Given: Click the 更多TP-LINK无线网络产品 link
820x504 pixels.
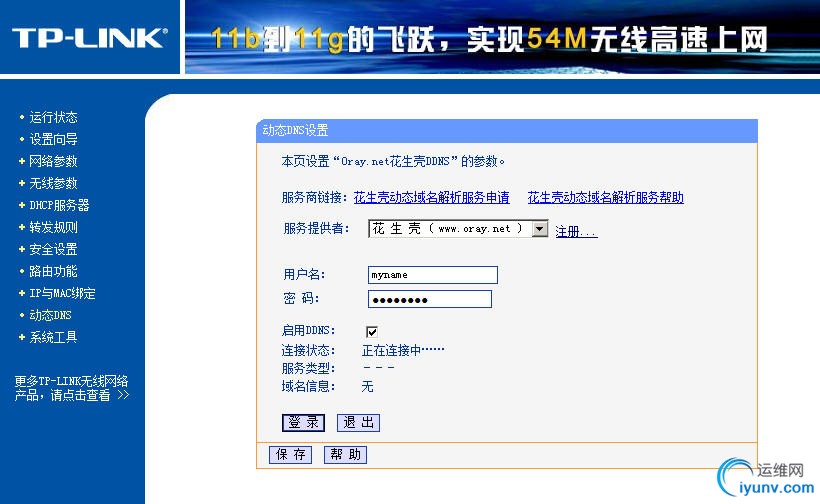Looking at the screenshot, I should [x=72, y=388].
